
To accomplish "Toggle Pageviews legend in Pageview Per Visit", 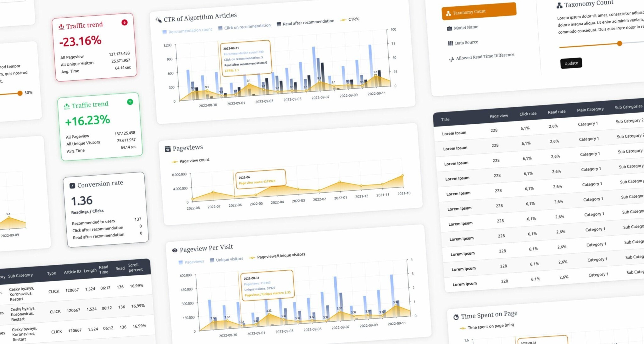I will point(191,262).
